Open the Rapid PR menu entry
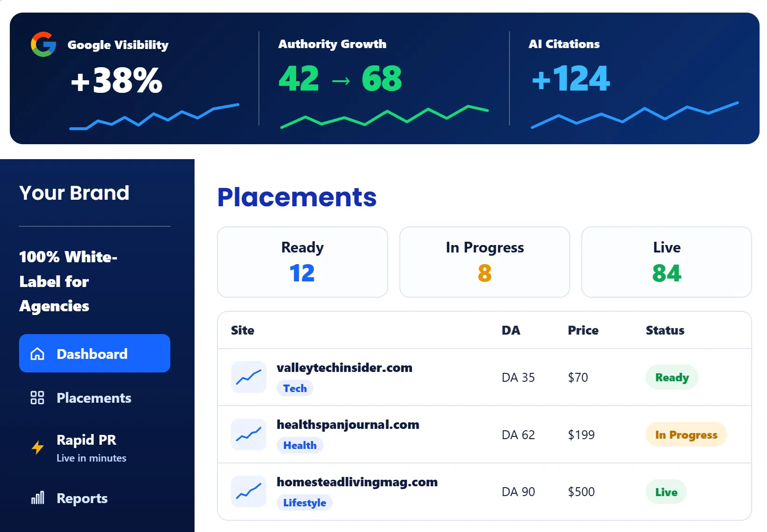The width and height of the screenshot is (767, 532). [95, 448]
